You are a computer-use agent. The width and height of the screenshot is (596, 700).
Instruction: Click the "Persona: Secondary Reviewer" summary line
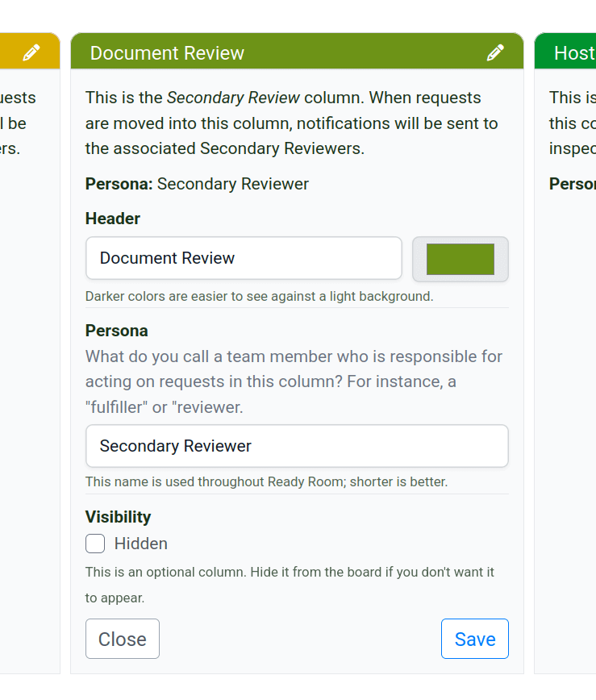coord(197,184)
